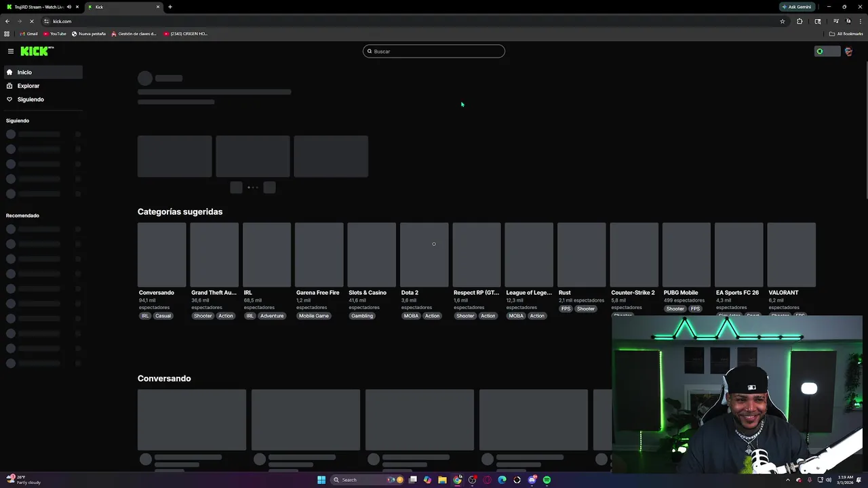The height and width of the screenshot is (488, 868).
Task: Go back in the browser
Action: (7, 21)
